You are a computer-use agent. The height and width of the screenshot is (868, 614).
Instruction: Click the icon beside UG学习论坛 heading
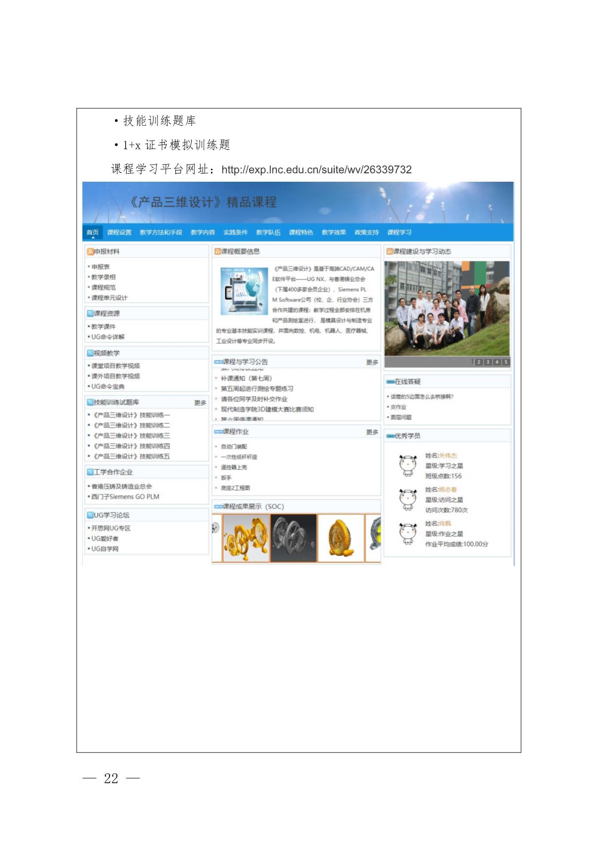coord(90,515)
